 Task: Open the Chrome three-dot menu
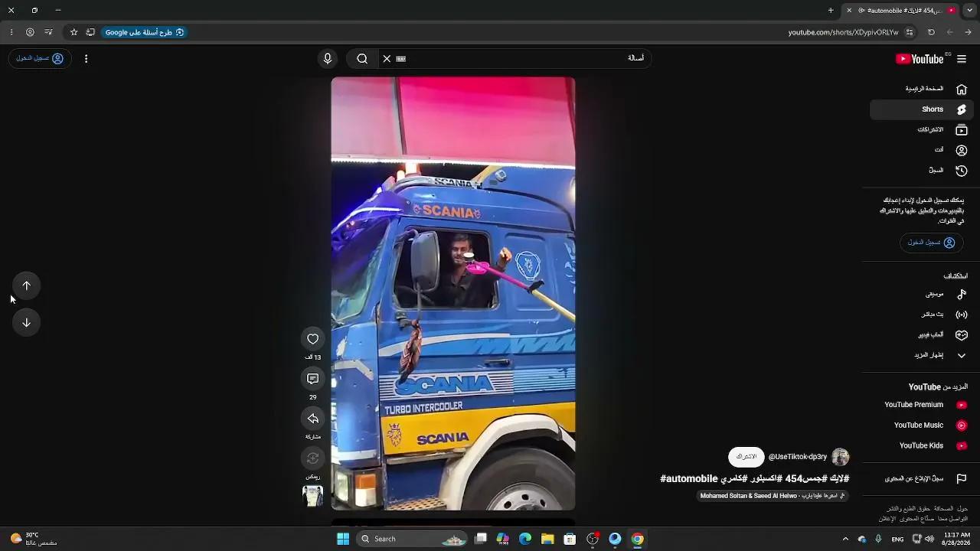pos(11,32)
